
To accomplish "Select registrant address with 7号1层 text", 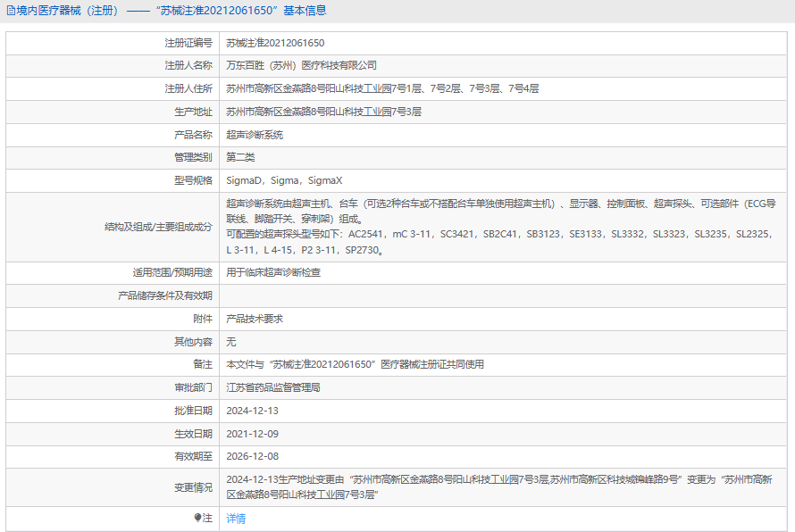I will click(382, 88).
